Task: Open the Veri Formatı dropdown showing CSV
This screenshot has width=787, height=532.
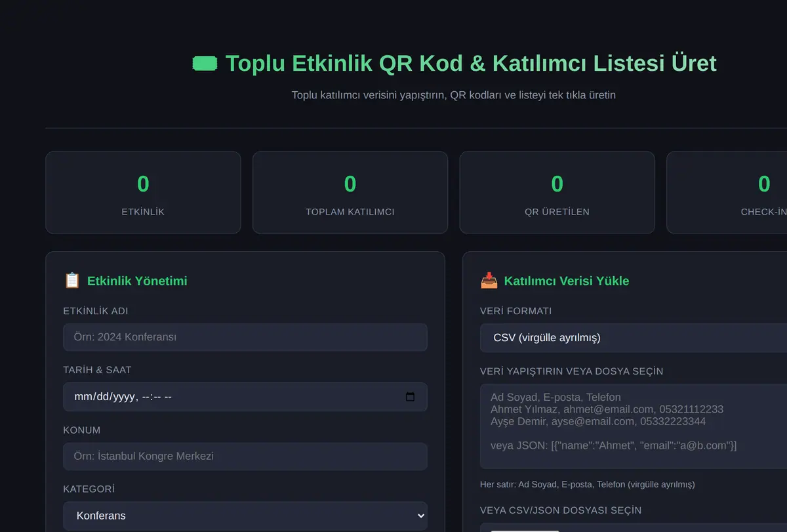Action: [634, 338]
